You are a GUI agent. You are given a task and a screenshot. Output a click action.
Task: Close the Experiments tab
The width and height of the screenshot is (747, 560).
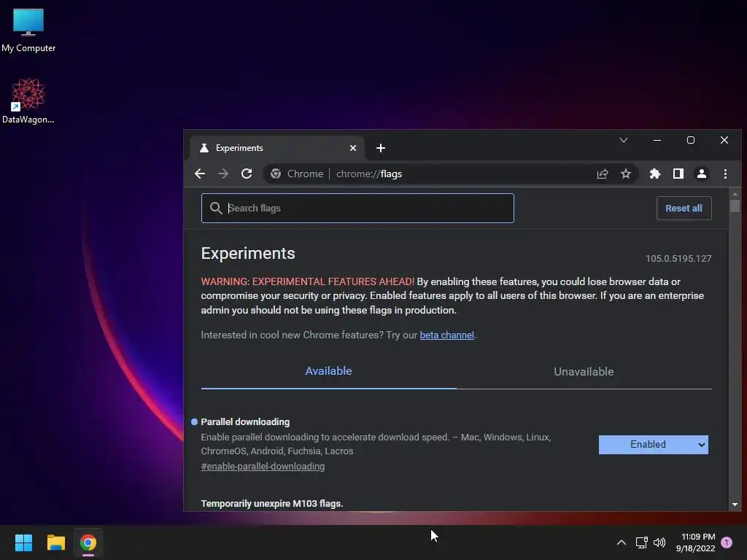352,148
